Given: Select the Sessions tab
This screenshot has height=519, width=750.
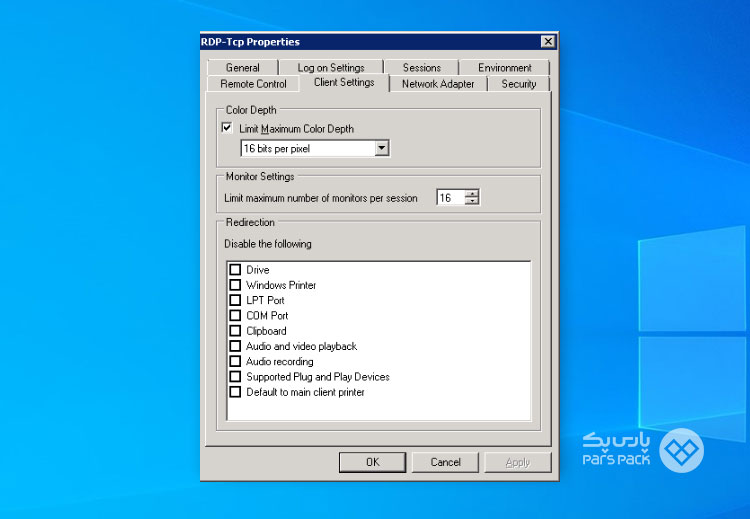Looking at the screenshot, I should 421,67.
